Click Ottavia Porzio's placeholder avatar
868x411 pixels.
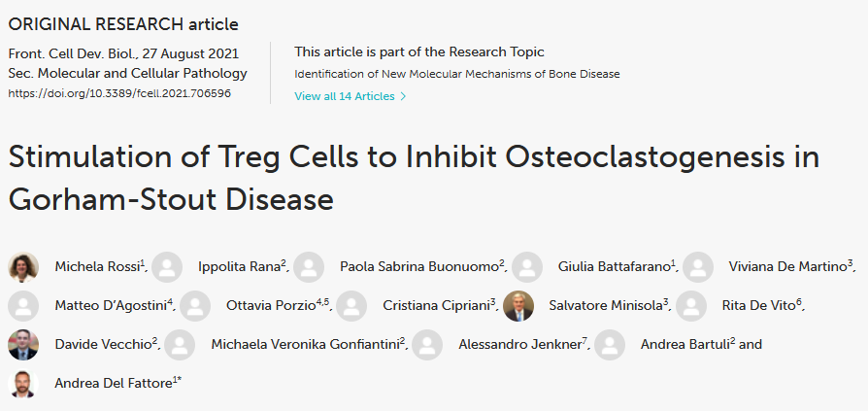[195, 306]
